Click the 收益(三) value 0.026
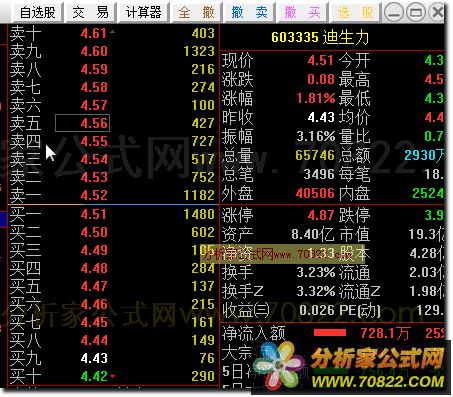This screenshot has width=453, height=397. (x=317, y=310)
